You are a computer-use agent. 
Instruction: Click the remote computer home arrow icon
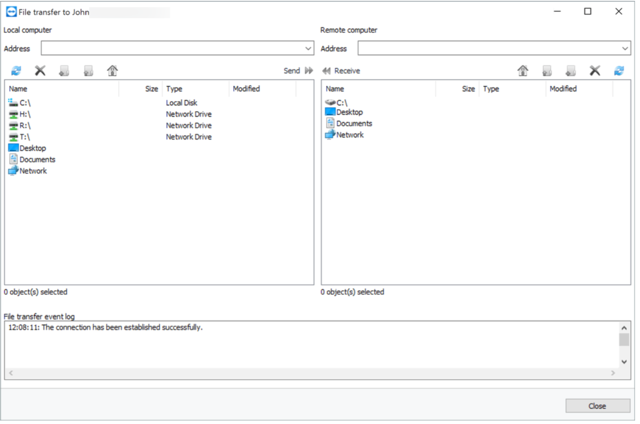coord(523,71)
